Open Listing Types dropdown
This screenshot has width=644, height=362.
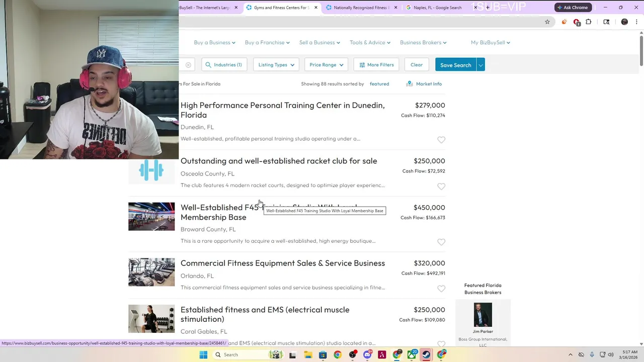276,65
